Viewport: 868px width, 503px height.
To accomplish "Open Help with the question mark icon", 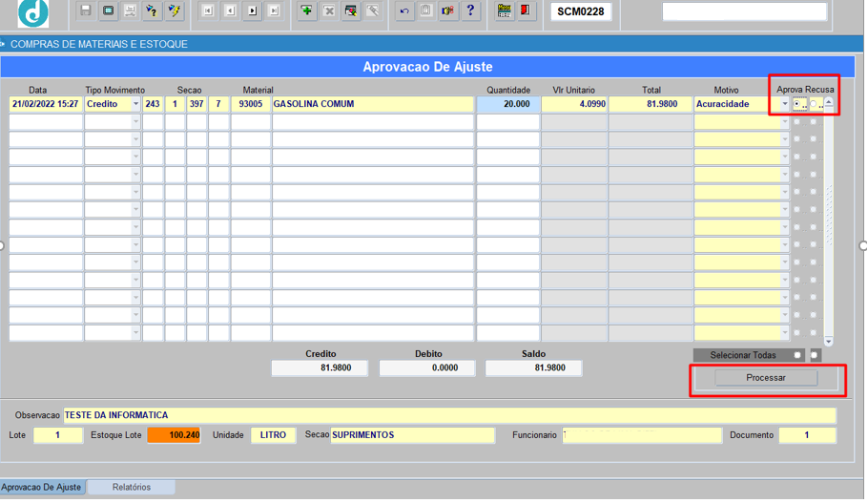I will point(470,10).
